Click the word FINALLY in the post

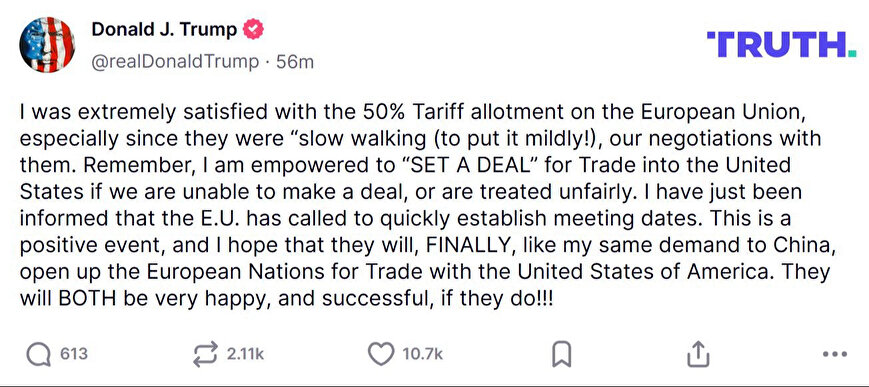click(x=478, y=245)
